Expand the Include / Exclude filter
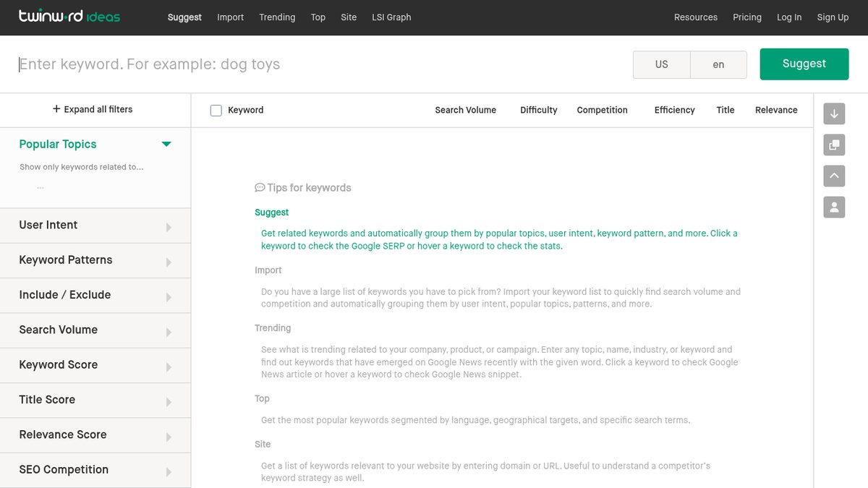The image size is (868, 488). click(95, 295)
